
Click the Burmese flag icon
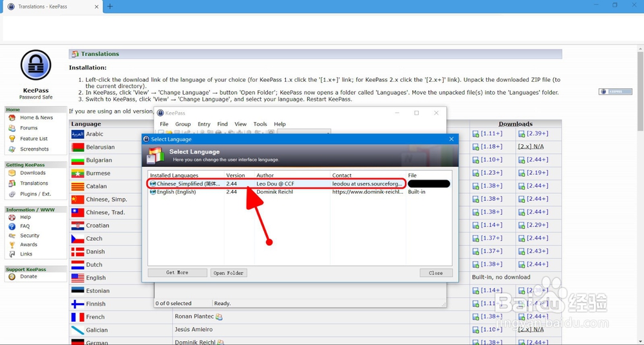tap(78, 173)
